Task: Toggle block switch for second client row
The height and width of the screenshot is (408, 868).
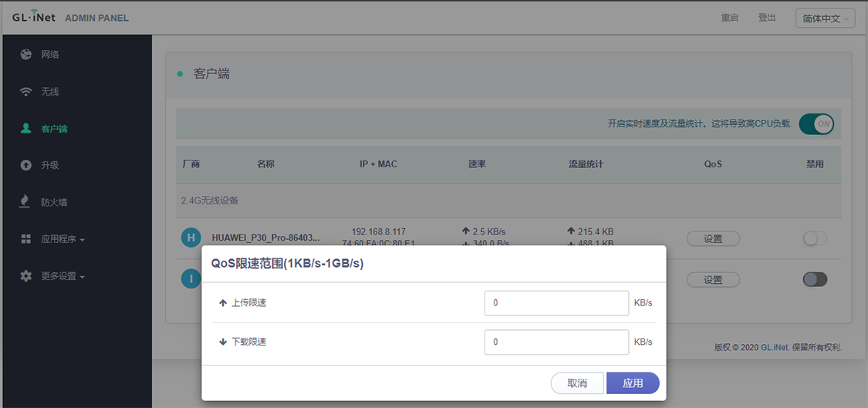Action: [815, 279]
